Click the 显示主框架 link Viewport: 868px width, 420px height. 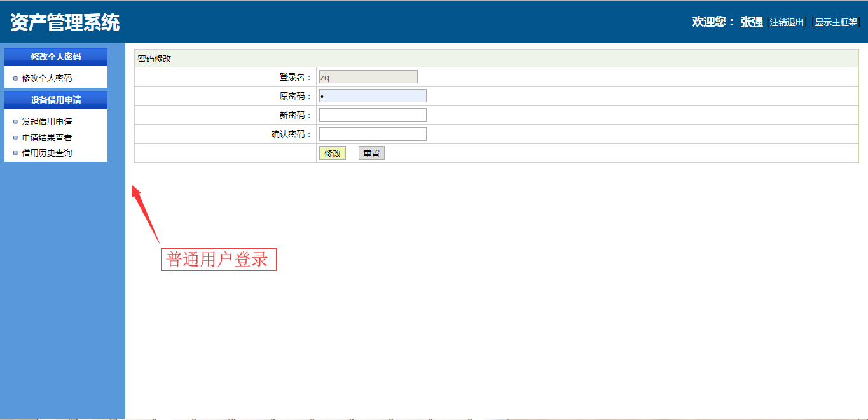[836, 22]
